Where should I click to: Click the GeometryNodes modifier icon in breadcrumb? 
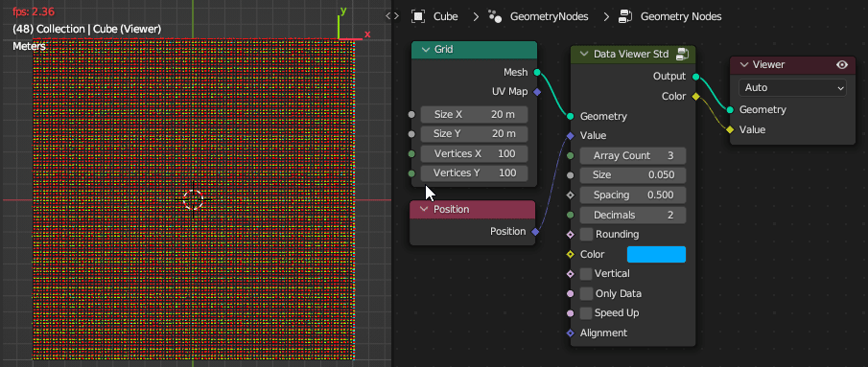click(x=495, y=16)
